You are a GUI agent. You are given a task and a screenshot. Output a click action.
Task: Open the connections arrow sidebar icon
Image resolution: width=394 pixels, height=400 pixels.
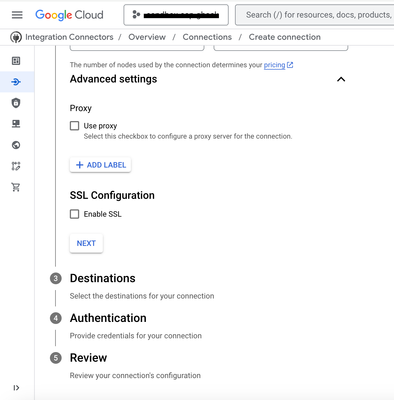pyautogui.click(x=16, y=82)
